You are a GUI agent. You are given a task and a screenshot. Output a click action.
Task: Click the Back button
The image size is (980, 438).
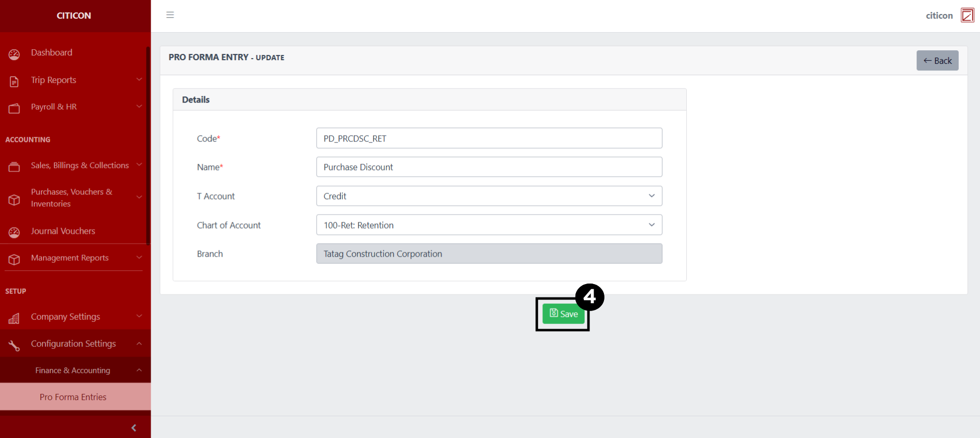pyautogui.click(x=938, y=61)
